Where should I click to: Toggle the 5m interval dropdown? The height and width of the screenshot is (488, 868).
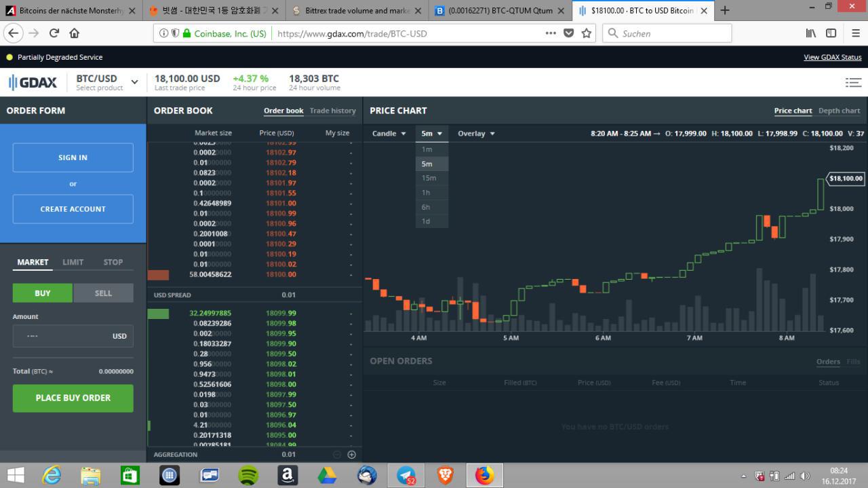pos(431,134)
